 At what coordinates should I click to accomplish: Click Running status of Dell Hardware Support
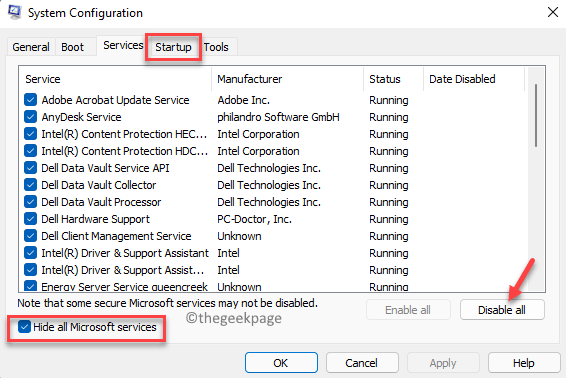[x=389, y=219]
